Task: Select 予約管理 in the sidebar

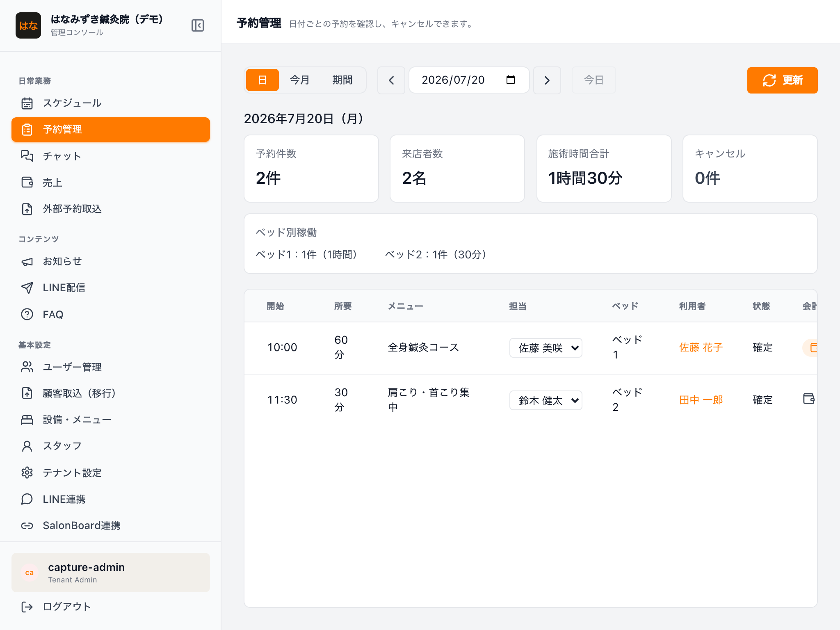Action: click(111, 130)
